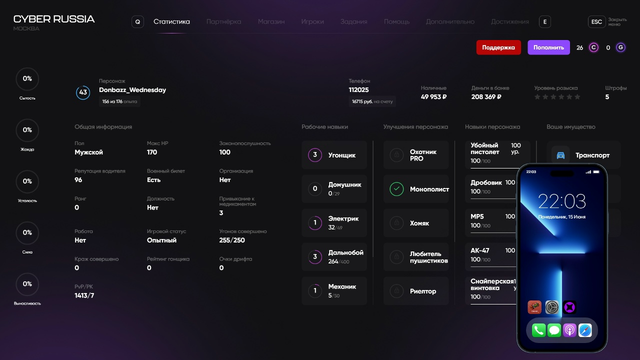Click the red Поддержка button
The image size is (640, 360).
pos(498,47)
